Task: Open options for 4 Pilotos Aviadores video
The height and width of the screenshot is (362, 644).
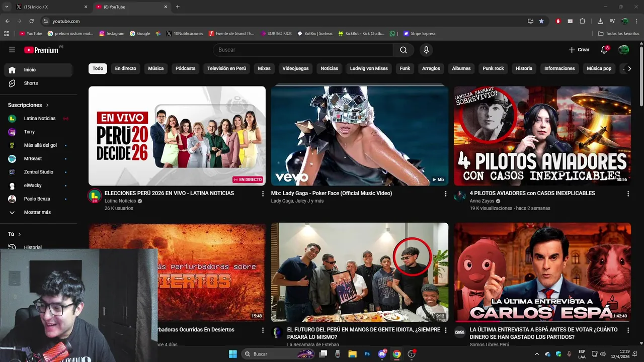Action: [628, 194]
